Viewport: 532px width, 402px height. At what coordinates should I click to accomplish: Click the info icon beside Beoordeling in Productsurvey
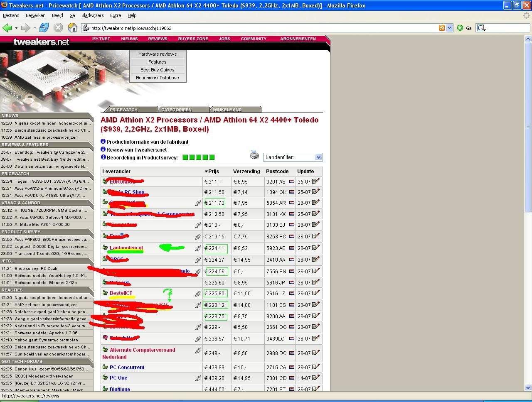[103, 157]
